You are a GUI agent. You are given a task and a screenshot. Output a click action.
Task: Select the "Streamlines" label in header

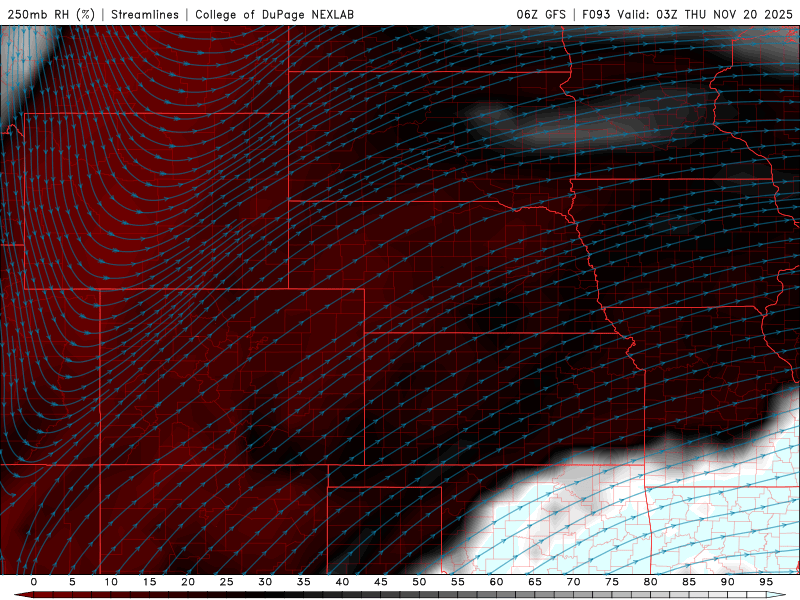click(145, 14)
